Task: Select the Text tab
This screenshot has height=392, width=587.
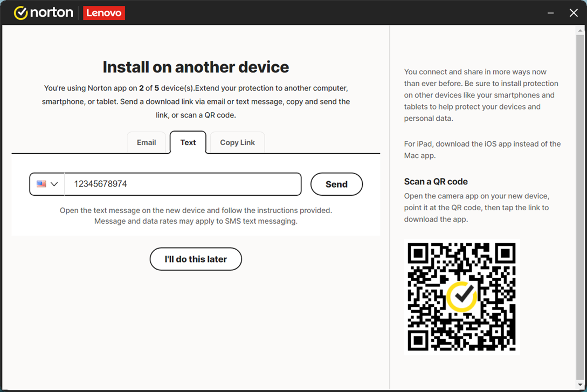Action: (x=188, y=142)
